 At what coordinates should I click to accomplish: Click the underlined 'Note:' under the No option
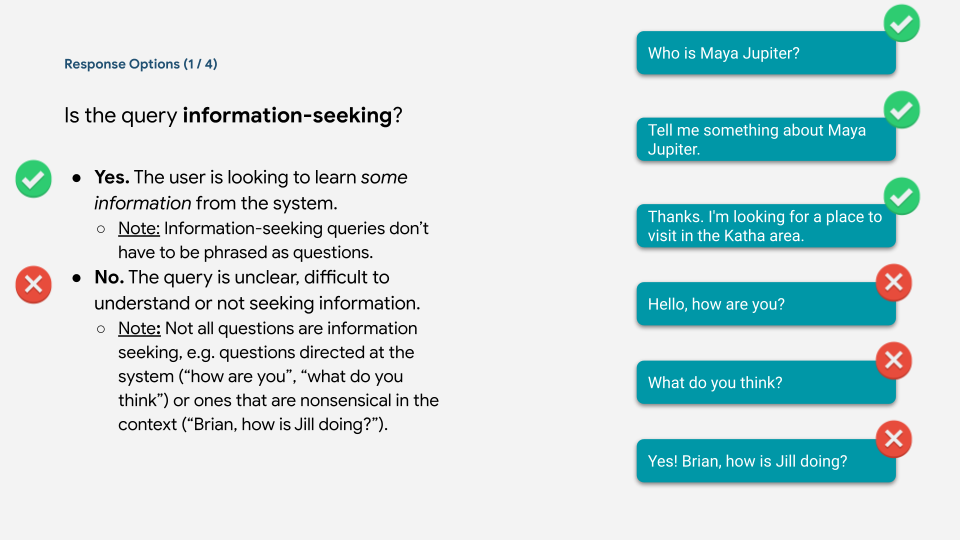tap(139, 328)
